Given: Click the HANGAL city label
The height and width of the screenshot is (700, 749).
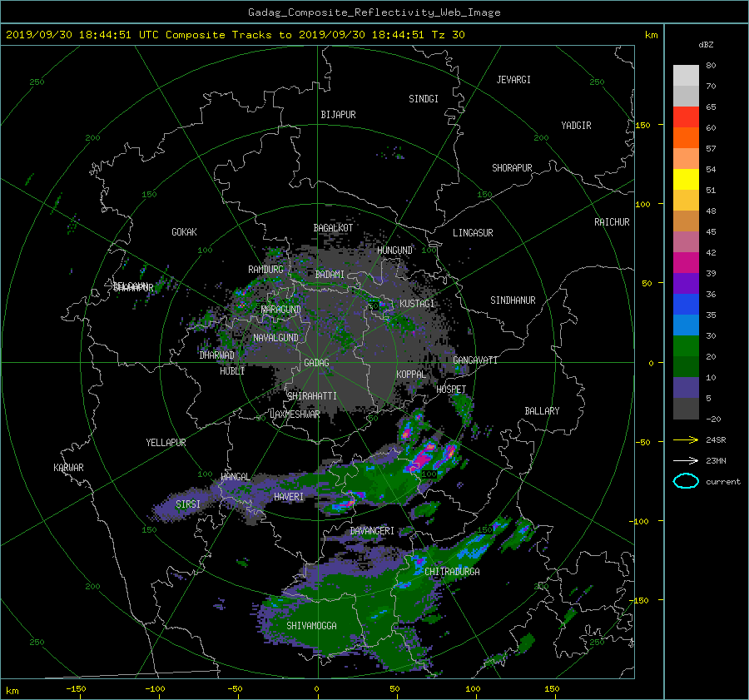Looking at the screenshot, I should tap(235, 477).
